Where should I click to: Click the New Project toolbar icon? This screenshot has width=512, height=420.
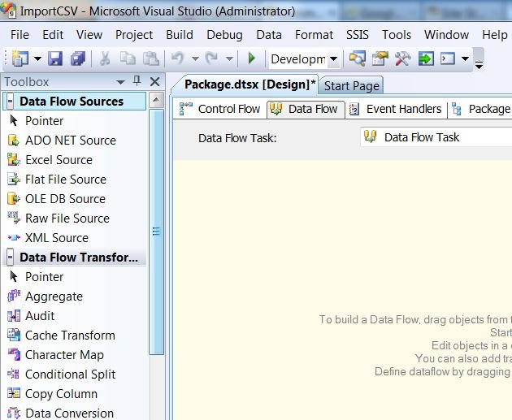pos(20,59)
